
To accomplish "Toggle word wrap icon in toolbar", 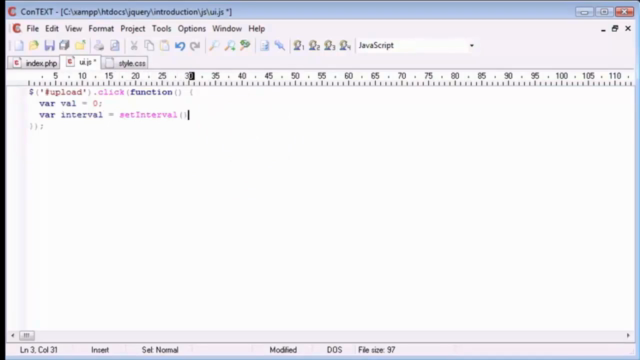I will (264, 45).
